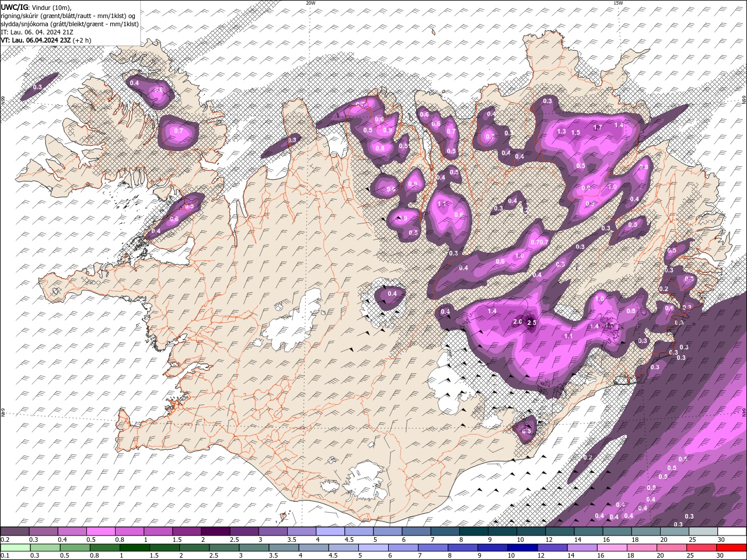Screen dimensions: 747x560
Task: Pick the light gray 25 swatch in top legend
Action: tap(703, 531)
